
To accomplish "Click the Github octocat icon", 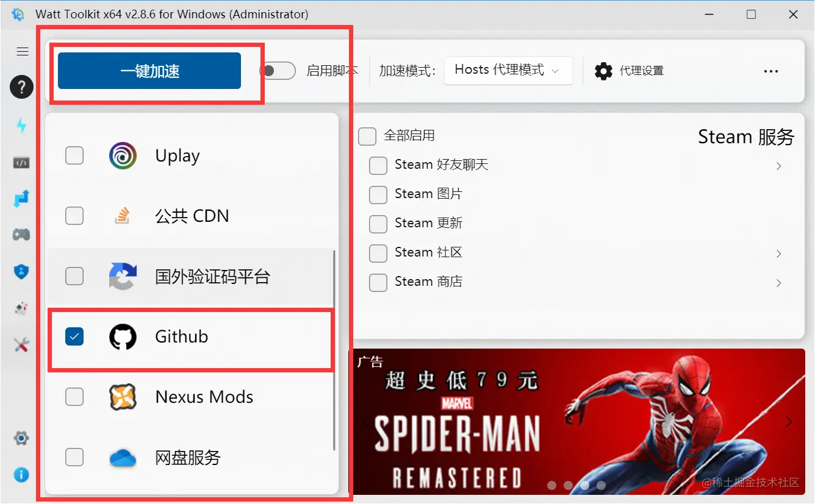I will point(123,336).
